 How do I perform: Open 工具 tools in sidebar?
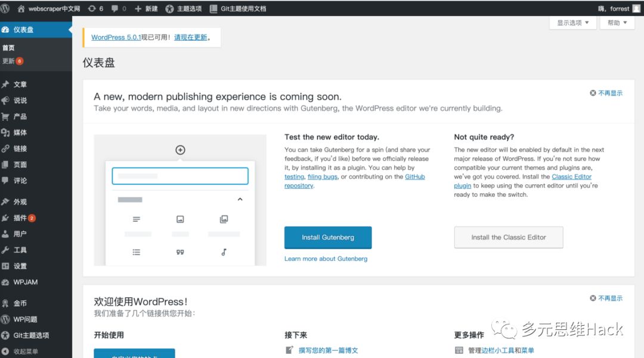(x=36, y=250)
